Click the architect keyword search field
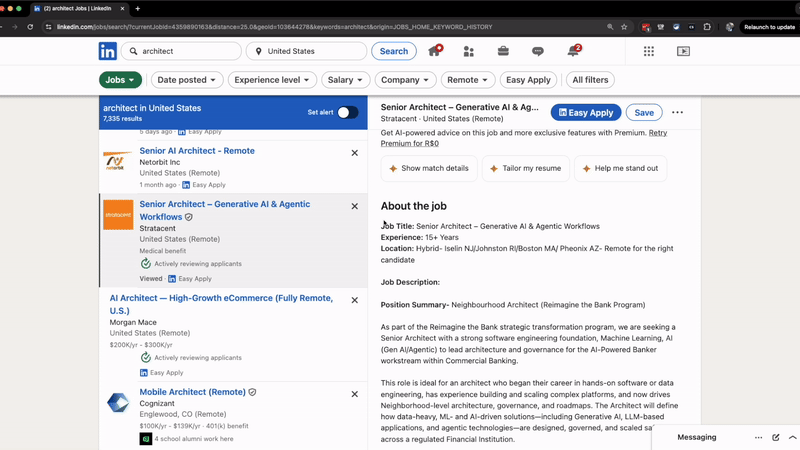Screen dimensions: 800x450 181,51
